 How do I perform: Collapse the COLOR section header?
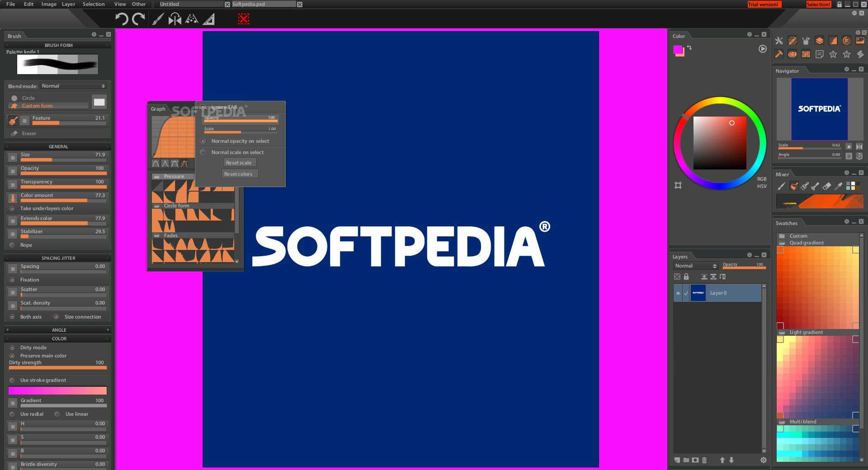[58, 338]
